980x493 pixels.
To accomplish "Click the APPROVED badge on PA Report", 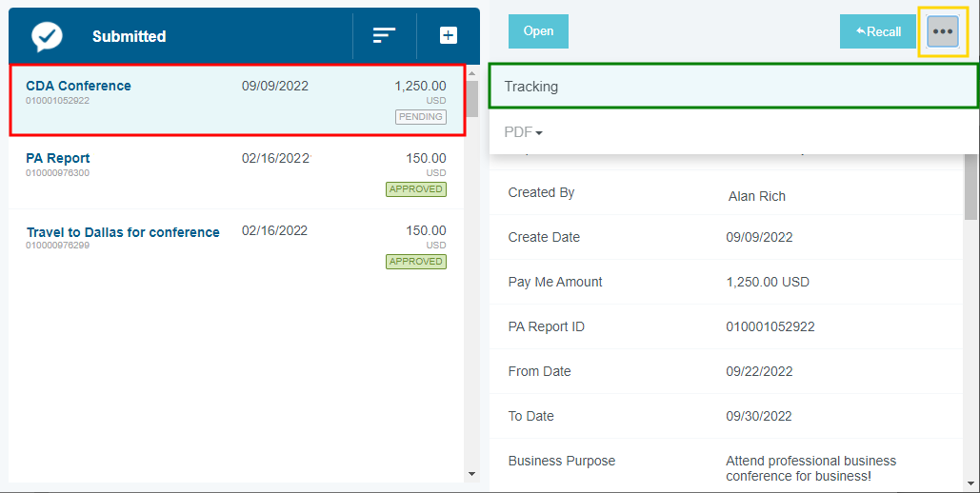I will pyautogui.click(x=415, y=189).
